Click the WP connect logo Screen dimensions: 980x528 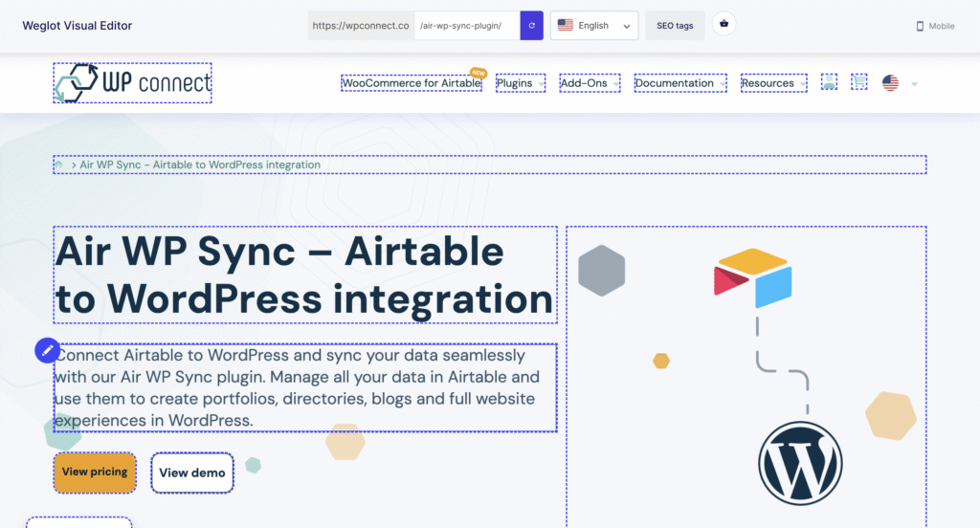[132, 82]
